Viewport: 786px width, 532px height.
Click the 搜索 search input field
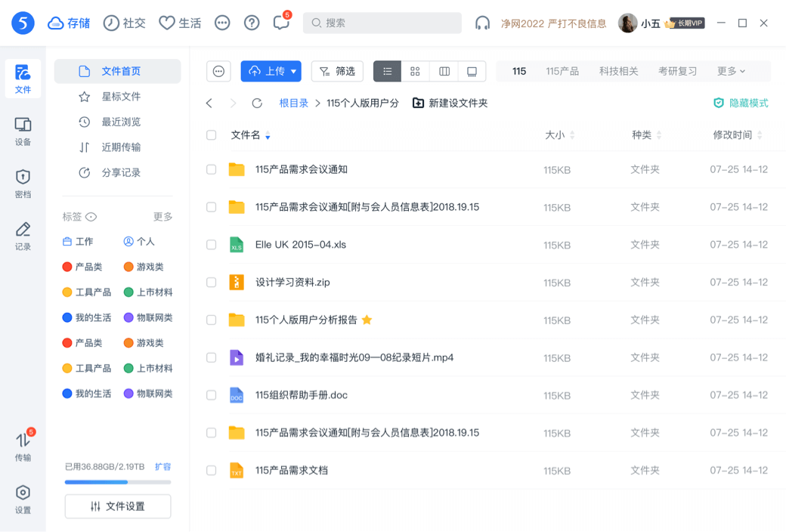382,23
